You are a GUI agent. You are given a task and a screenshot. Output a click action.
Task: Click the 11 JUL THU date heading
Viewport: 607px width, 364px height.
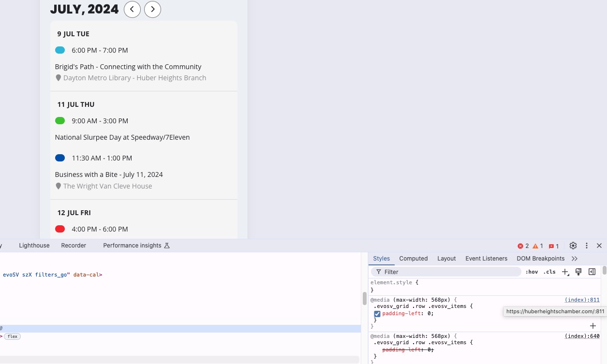[x=75, y=104]
